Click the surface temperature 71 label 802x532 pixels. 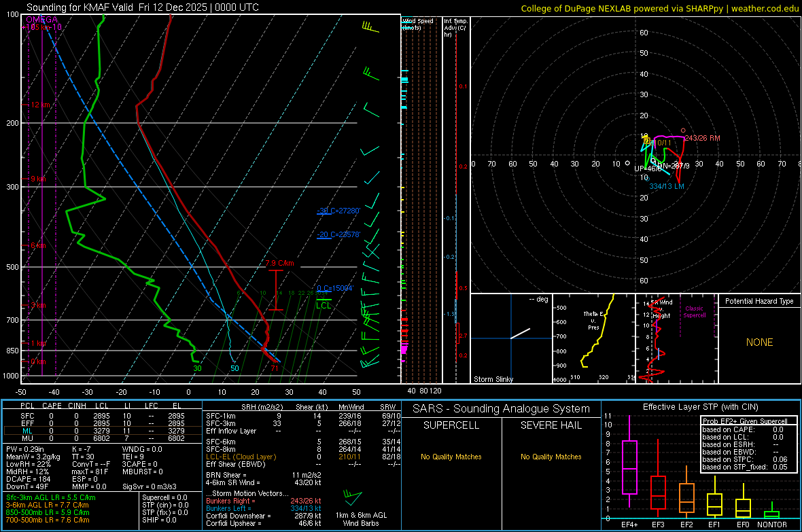(275, 368)
